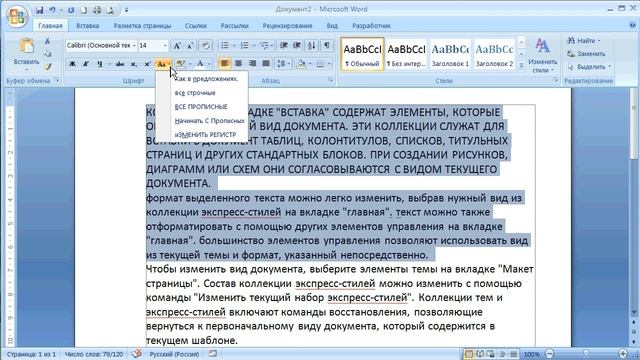Choose 'все строчные' case option
The width and height of the screenshot is (640, 360).
(195, 93)
